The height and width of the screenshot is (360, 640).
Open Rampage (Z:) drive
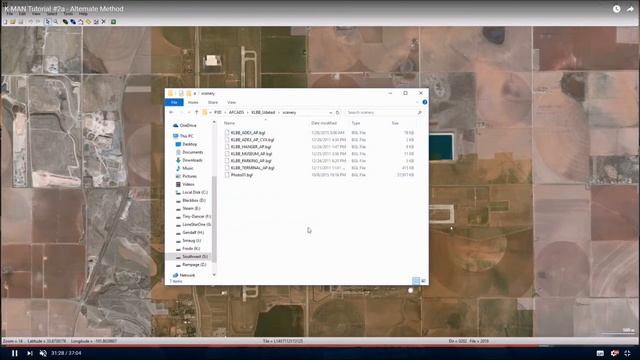(x=194, y=265)
